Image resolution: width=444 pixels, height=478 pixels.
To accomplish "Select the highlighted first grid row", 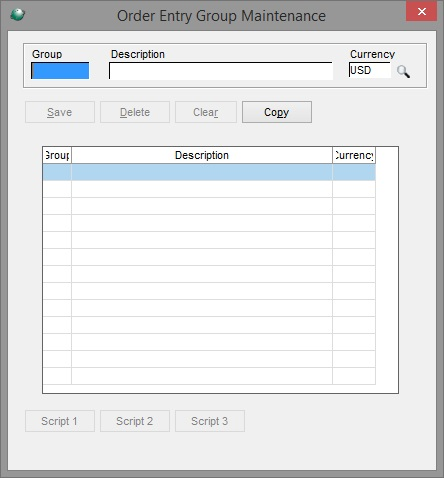I will pos(209,172).
